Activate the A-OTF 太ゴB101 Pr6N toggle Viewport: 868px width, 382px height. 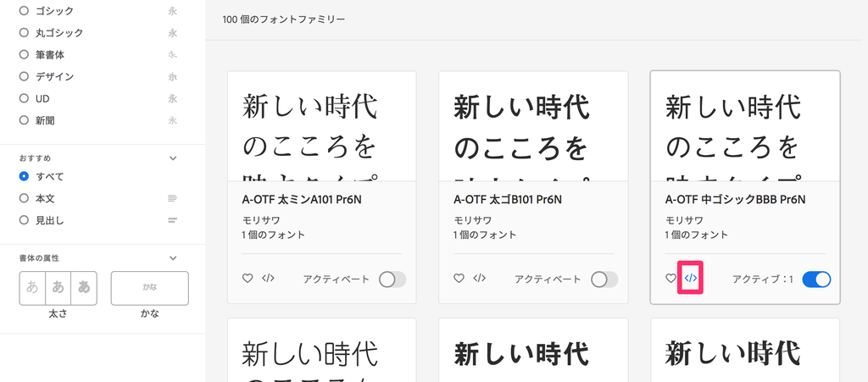[x=604, y=280]
